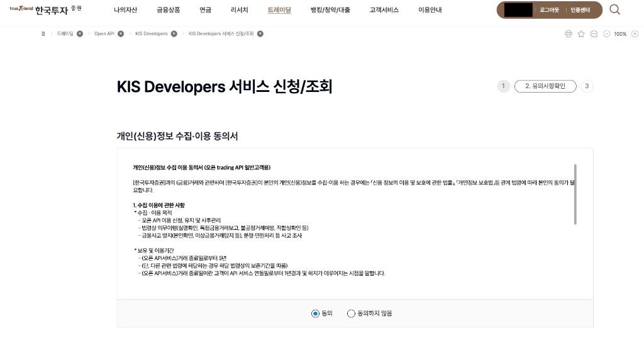The width and height of the screenshot is (644, 347).
Task: Click the Open API breadcrumb text
Action: [104, 34]
